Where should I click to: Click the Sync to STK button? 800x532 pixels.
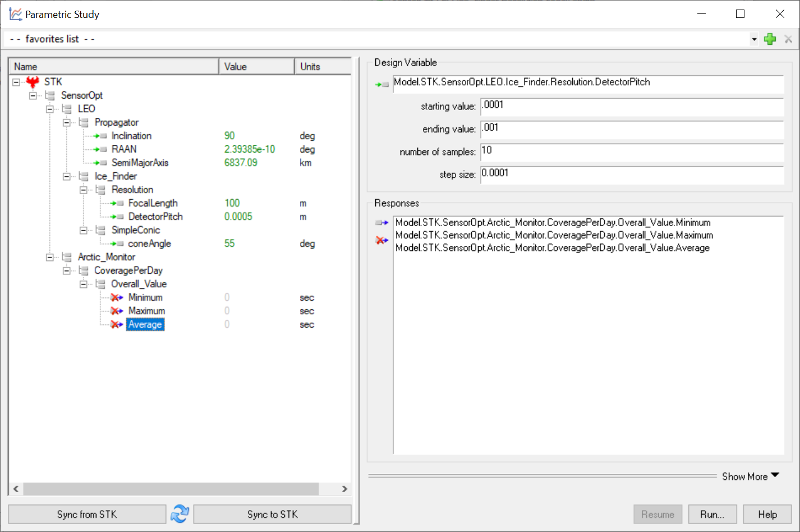(x=273, y=514)
